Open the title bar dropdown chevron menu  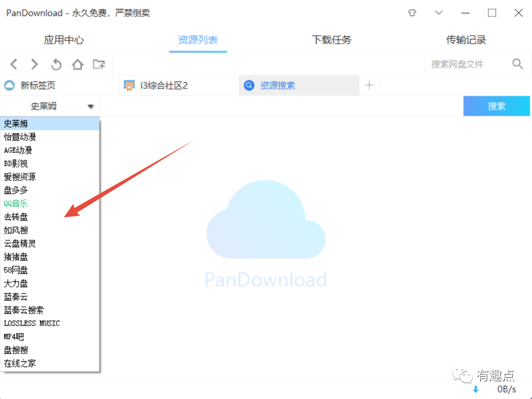pos(439,13)
